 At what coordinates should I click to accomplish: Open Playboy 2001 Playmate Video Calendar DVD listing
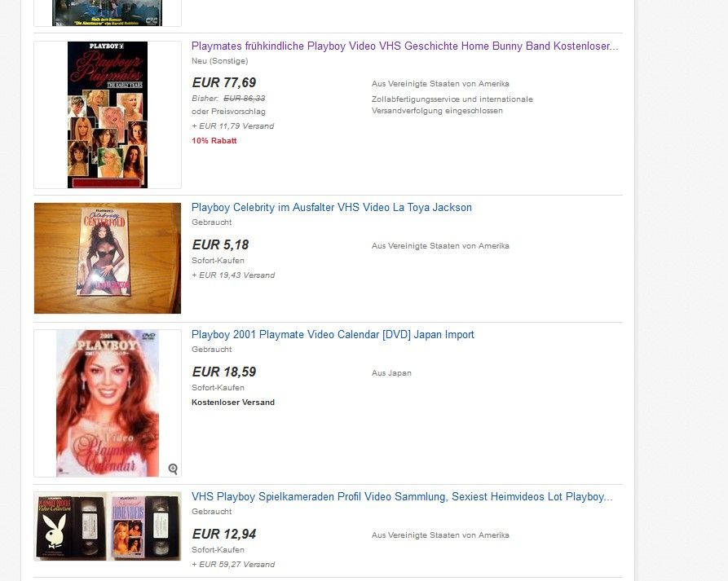tap(333, 335)
